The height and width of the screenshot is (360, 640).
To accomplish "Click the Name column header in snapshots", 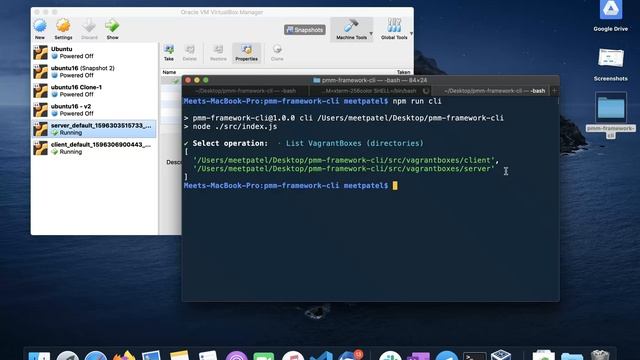I will pyautogui.click(x=169, y=72).
